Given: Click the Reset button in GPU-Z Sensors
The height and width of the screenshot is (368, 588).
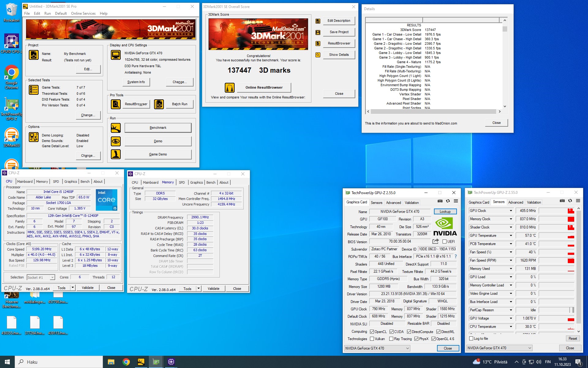Looking at the screenshot, I should 573,339.
